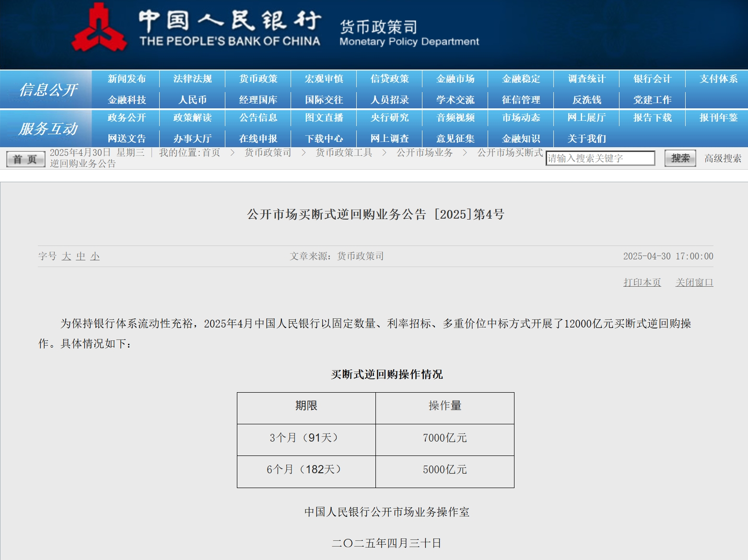Open 高级搜索 advanced search
The width and height of the screenshot is (748, 560).
coord(723,158)
